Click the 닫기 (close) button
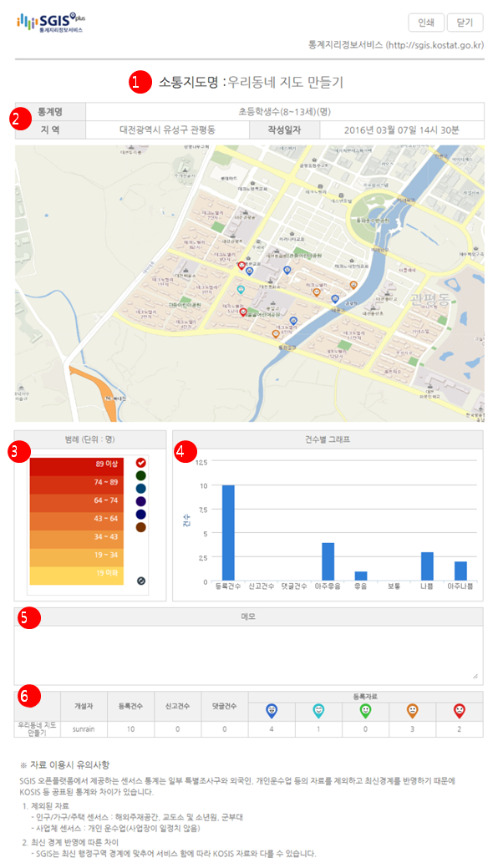This screenshot has width=493, height=868. pyautogui.click(x=465, y=23)
